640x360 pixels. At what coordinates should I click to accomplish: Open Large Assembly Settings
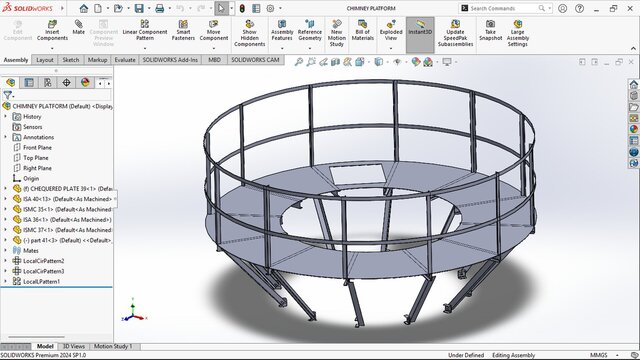tap(518, 33)
